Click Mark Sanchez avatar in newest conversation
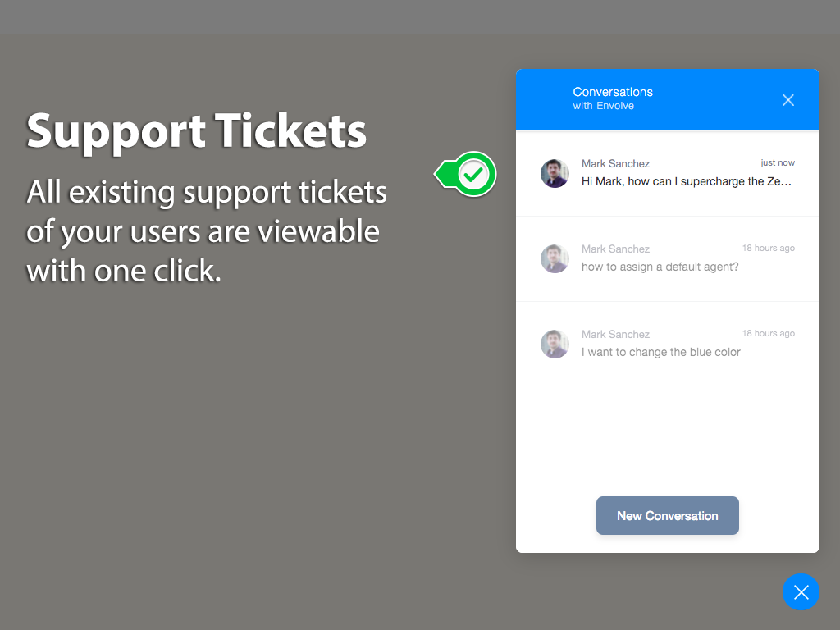Image resolution: width=840 pixels, height=630 pixels. (x=555, y=174)
